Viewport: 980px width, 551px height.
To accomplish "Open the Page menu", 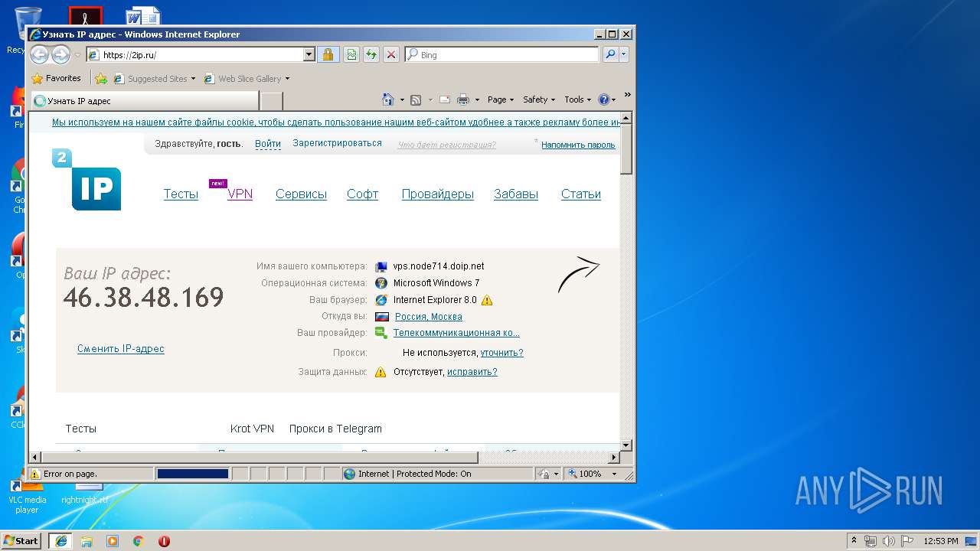I will 501,99.
